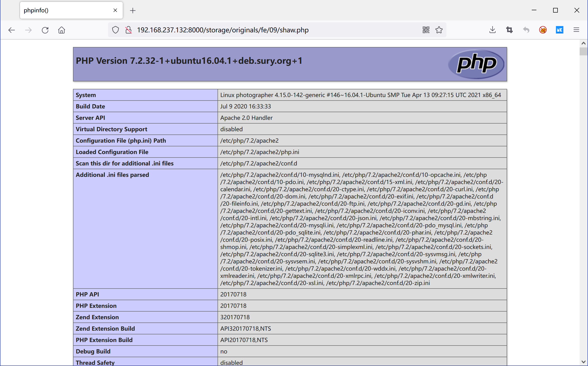Open the browser home page
This screenshot has width=588, height=366.
pos(62,30)
